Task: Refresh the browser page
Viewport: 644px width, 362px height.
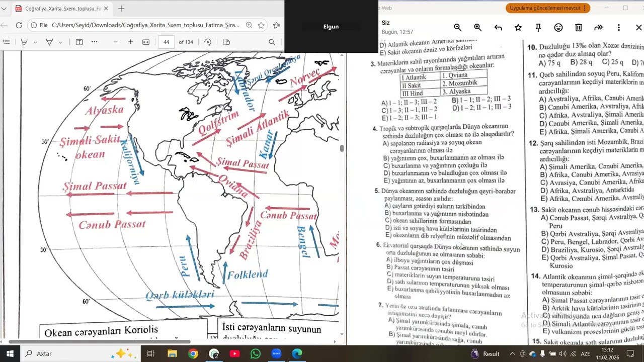Action: coord(19,25)
